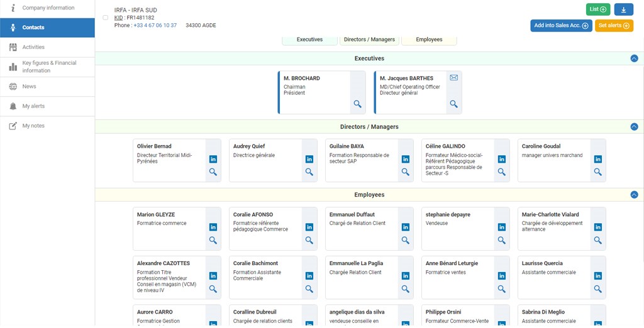644x328 pixels.
Task: Click magnifier icon on Audrey Quief card
Action: click(x=309, y=172)
